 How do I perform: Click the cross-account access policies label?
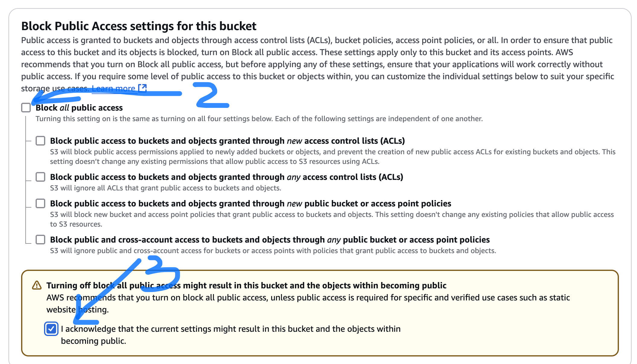(x=270, y=240)
